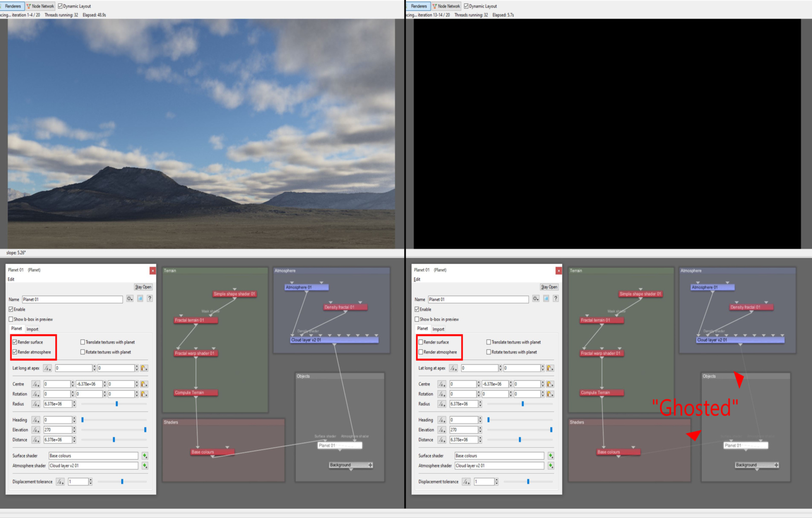Click the Renderers button above the black render
The width and height of the screenshot is (812, 518).
point(419,6)
